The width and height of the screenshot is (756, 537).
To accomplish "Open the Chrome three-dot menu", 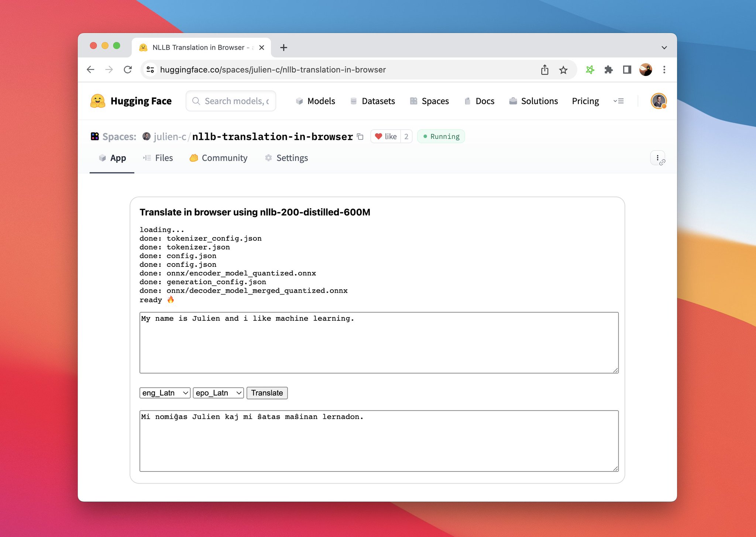I will (x=664, y=70).
